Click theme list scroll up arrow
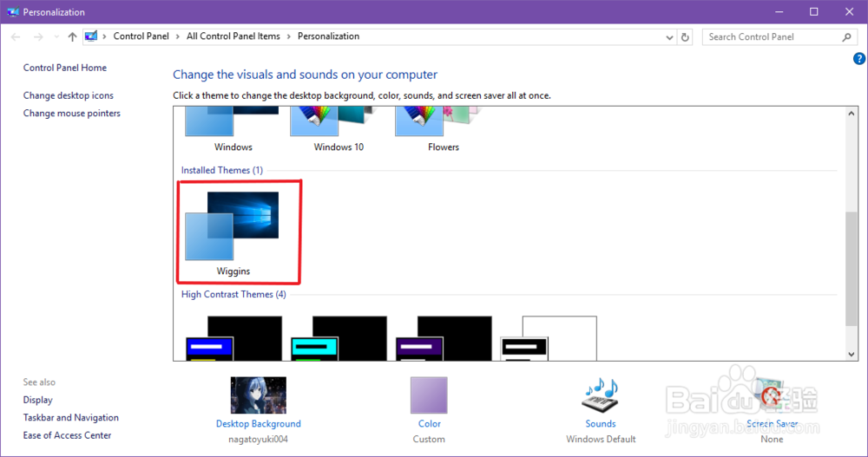Screen dimensions: 868x457 tap(852, 114)
